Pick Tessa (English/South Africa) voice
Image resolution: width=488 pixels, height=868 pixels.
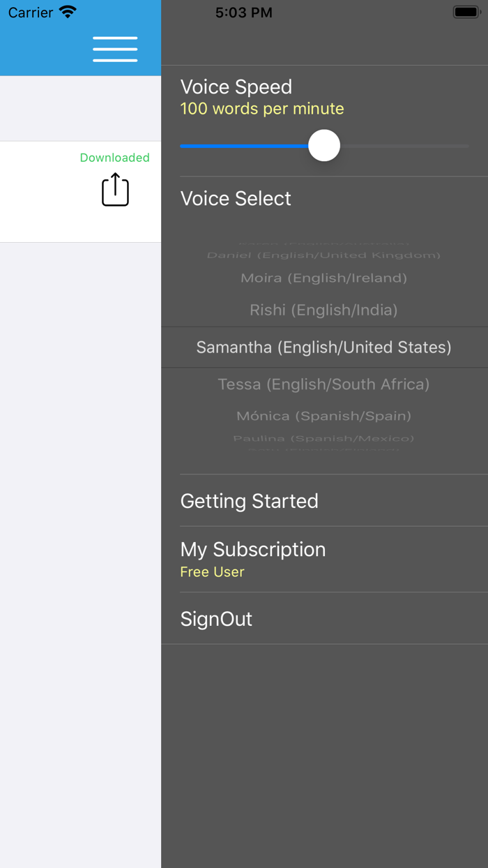[323, 384]
